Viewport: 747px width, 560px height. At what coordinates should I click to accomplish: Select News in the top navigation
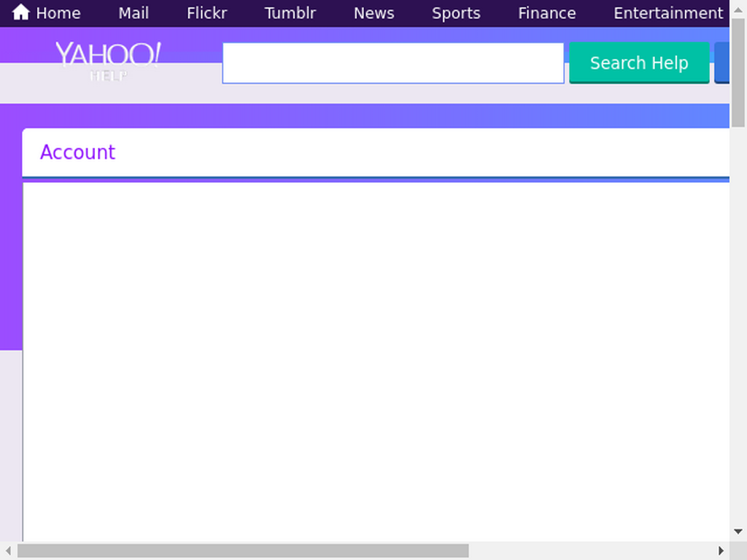374,13
